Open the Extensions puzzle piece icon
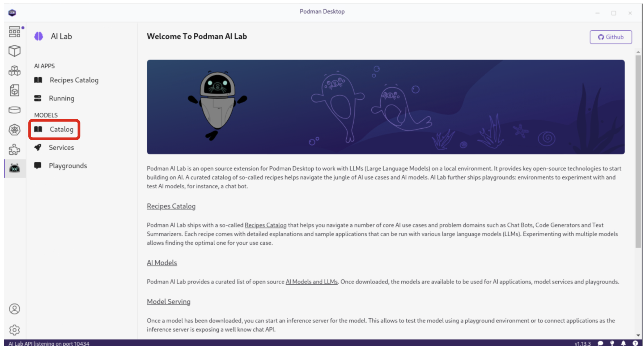The height and width of the screenshot is (348, 644). click(x=14, y=149)
